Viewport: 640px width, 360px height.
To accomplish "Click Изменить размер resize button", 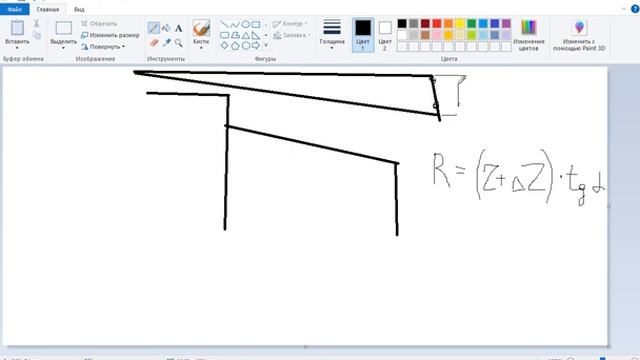I will click(x=110, y=35).
